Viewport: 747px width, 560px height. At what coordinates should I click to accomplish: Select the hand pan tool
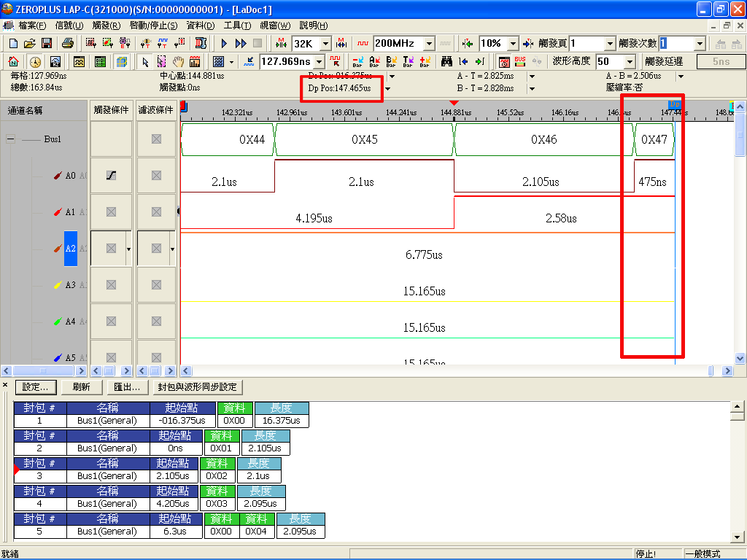[178, 61]
